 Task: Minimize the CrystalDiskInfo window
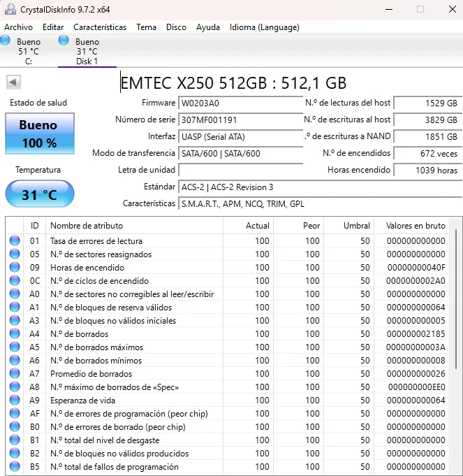(x=389, y=9)
